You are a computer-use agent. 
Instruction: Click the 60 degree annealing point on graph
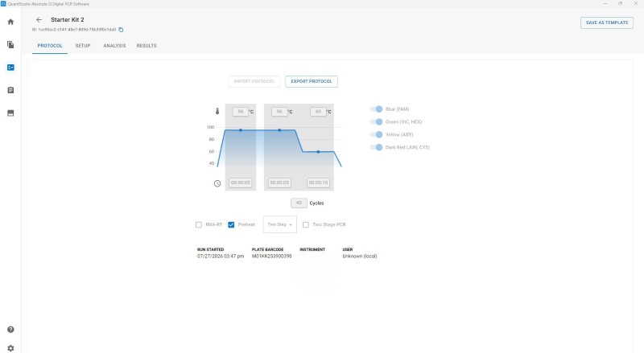coord(318,152)
